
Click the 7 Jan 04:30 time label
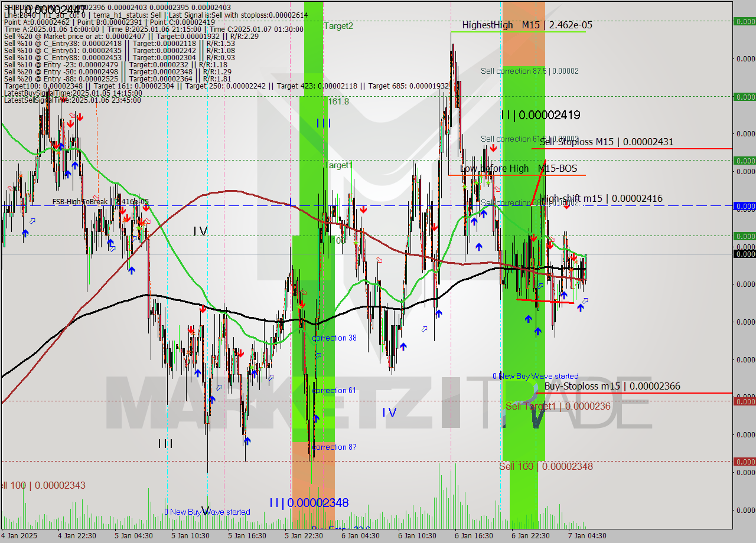point(587,536)
